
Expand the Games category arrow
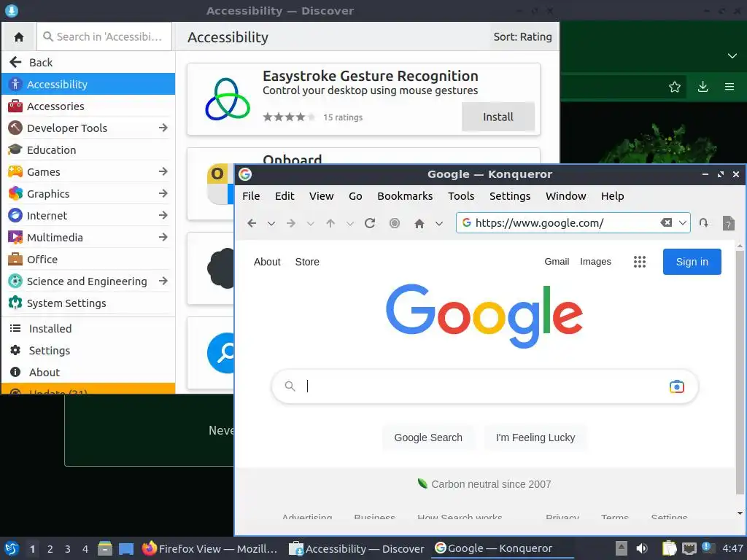coord(163,171)
